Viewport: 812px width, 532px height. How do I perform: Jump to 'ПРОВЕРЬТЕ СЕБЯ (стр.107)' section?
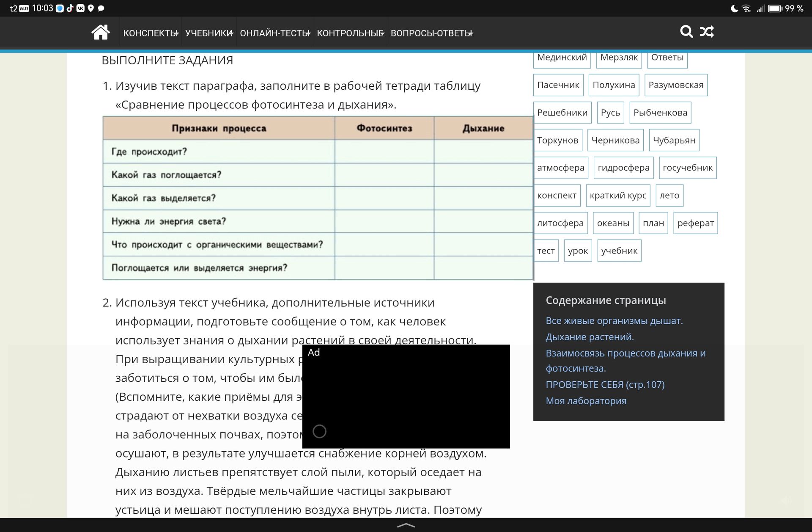[x=605, y=385]
